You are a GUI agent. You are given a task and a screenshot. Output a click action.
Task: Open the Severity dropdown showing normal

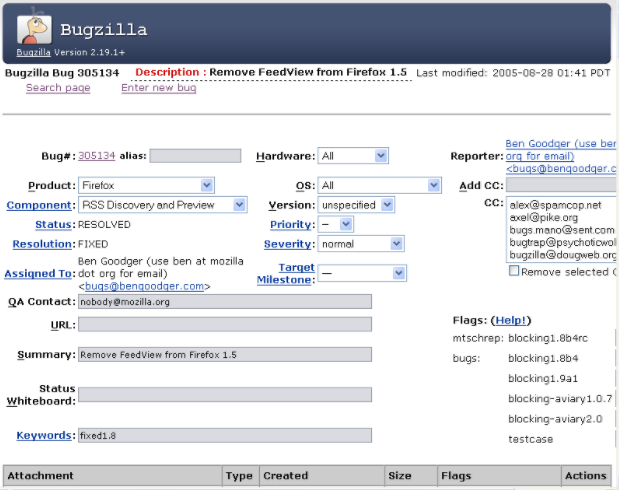[361, 244]
